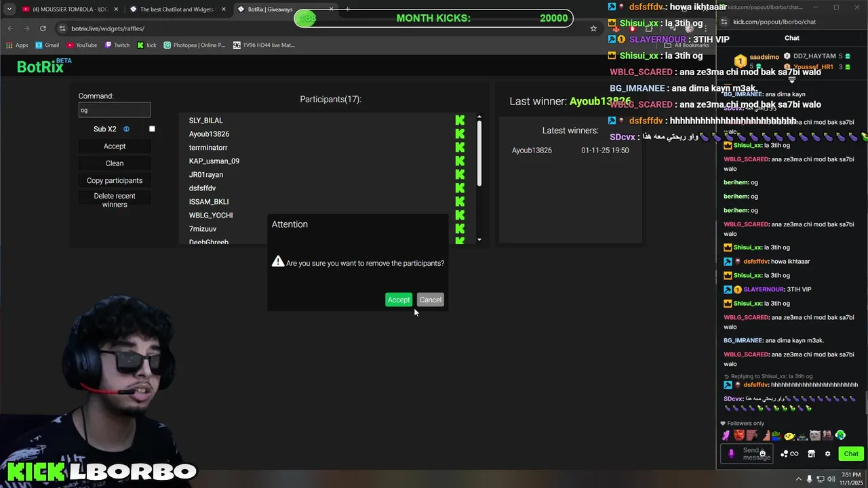Screen dimensions: 868x488
Task: Open the Photopea bookmark
Action: click(195, 45)
